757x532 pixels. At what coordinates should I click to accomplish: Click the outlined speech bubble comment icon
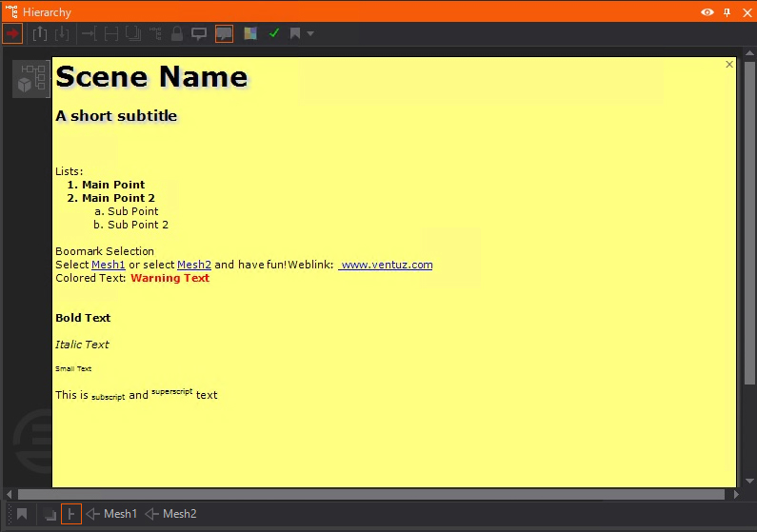199,34
